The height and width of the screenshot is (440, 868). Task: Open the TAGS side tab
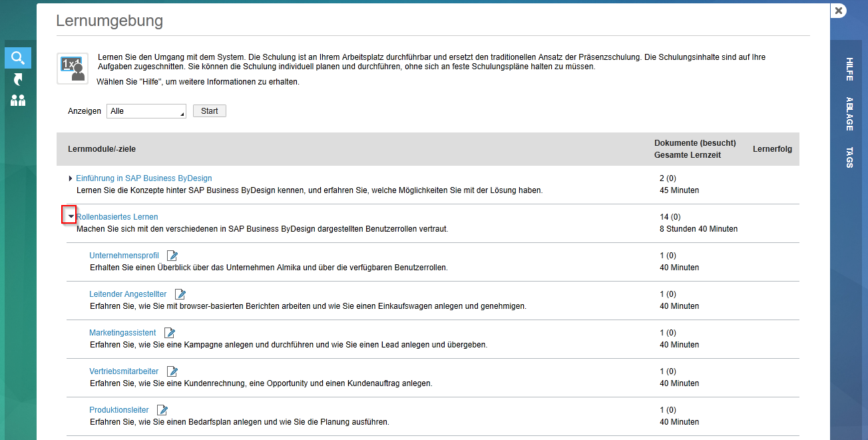[x=849, y=157]
